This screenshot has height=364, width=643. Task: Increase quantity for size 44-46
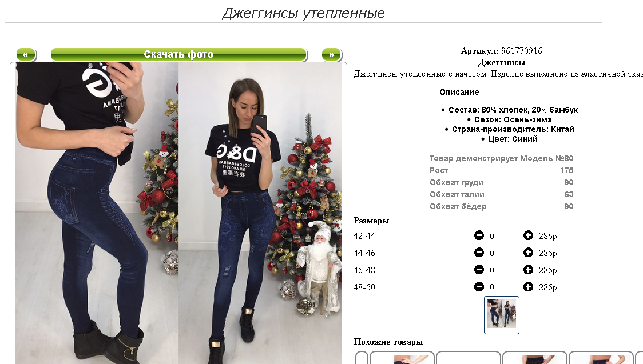(528, 253)
